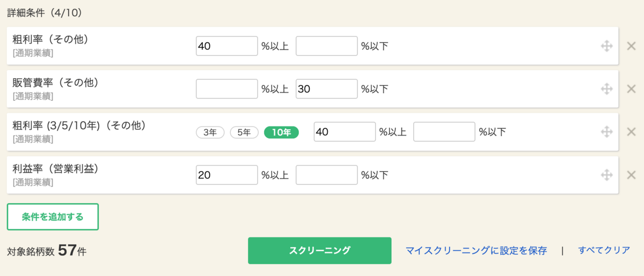Focus the 販管費率 maximum field showing 30

click(x=327, y=89)
